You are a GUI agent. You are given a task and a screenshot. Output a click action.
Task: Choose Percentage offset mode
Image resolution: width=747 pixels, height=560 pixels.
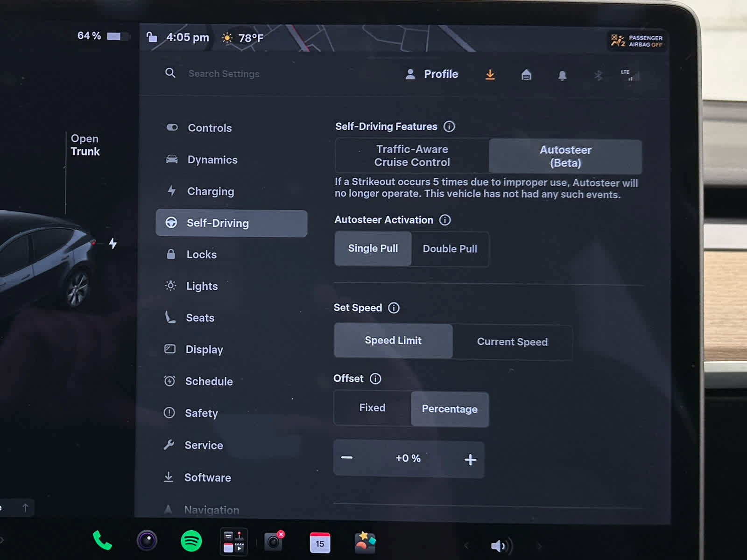(450, 409)
